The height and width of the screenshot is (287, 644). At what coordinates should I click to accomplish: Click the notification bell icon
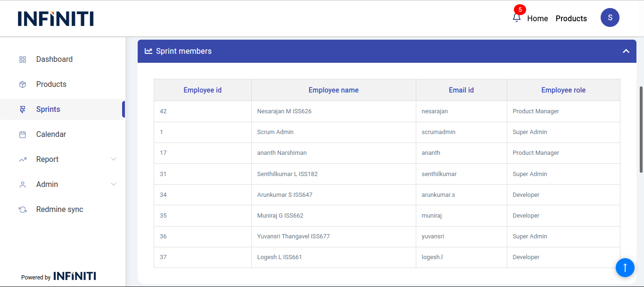click(517, 18)
